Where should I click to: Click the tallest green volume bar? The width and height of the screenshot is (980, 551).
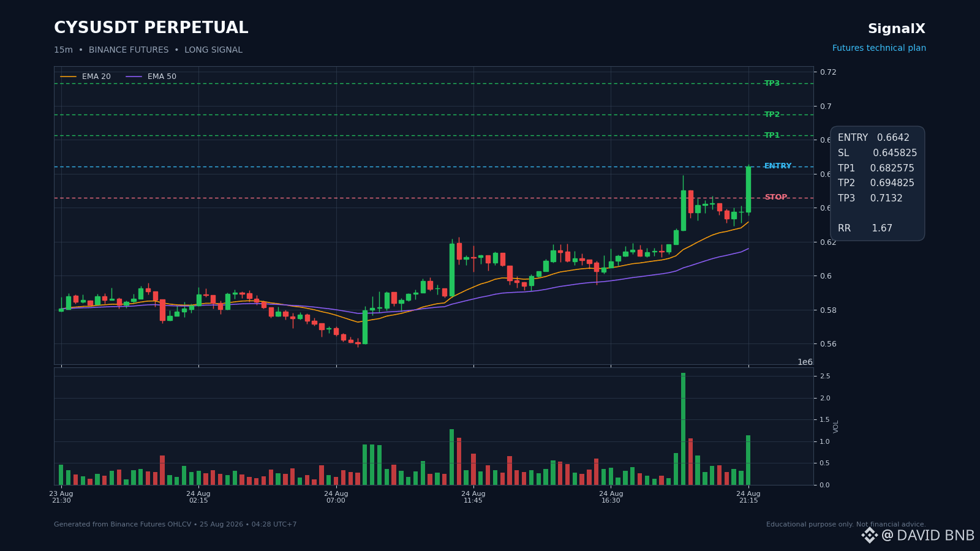[683, 429]
